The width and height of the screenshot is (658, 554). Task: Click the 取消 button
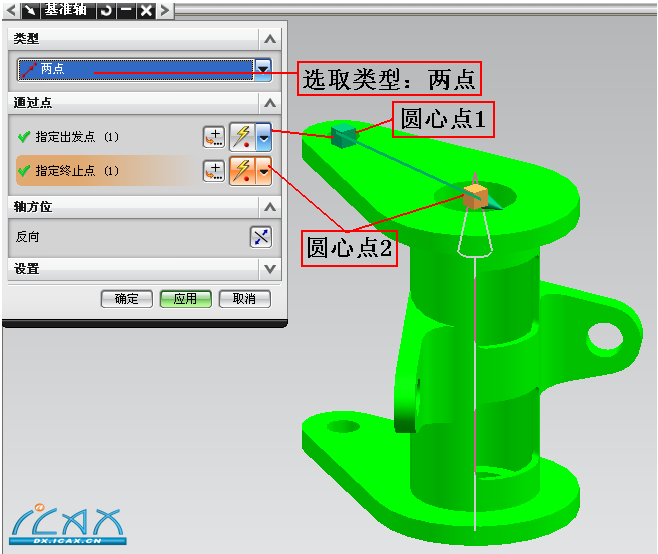[244, 299]
